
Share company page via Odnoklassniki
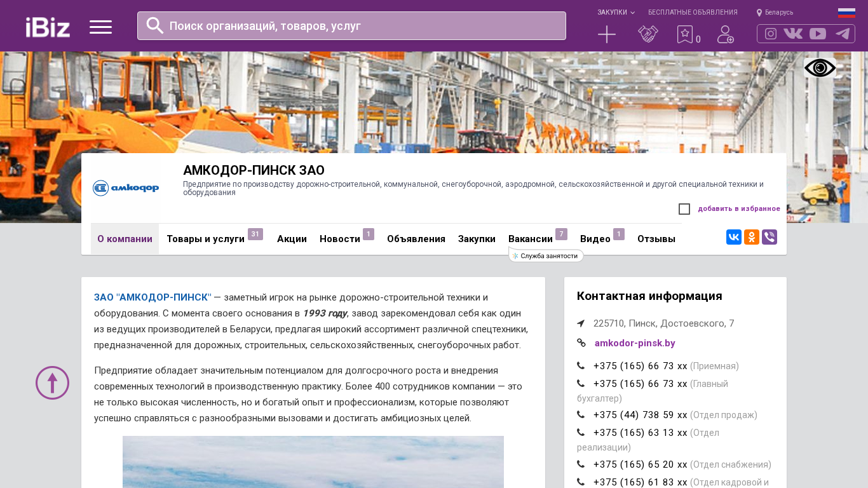(752, 237)
